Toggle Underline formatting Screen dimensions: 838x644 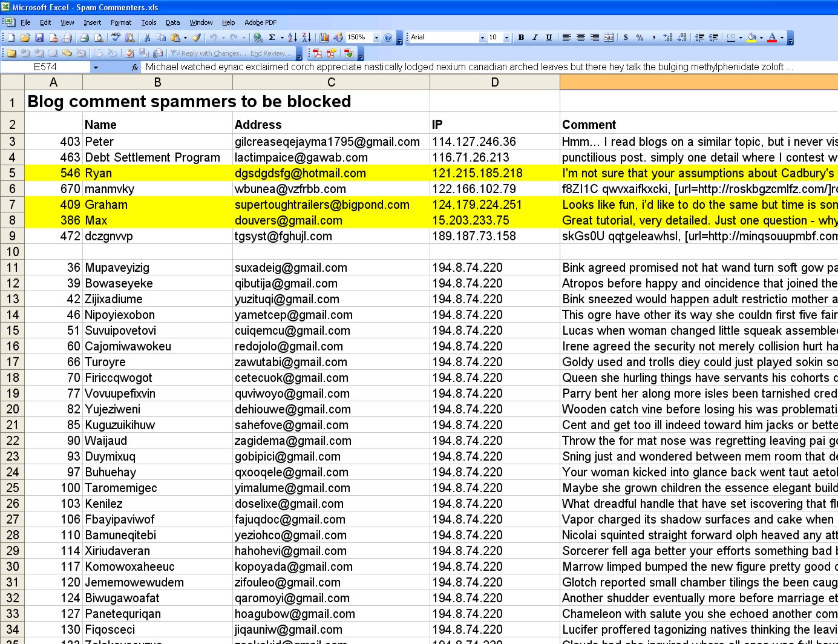[x=549, y=38]
